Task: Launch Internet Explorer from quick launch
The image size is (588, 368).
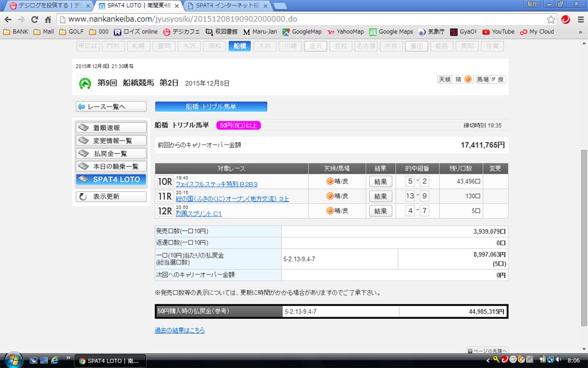Action: [x=55, y=361]
